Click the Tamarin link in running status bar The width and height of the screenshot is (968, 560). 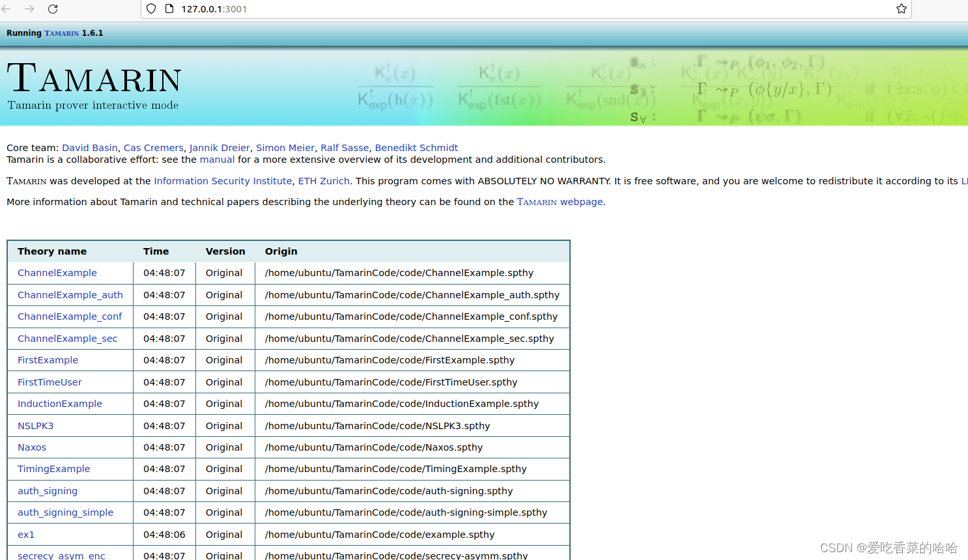point(62,33)
